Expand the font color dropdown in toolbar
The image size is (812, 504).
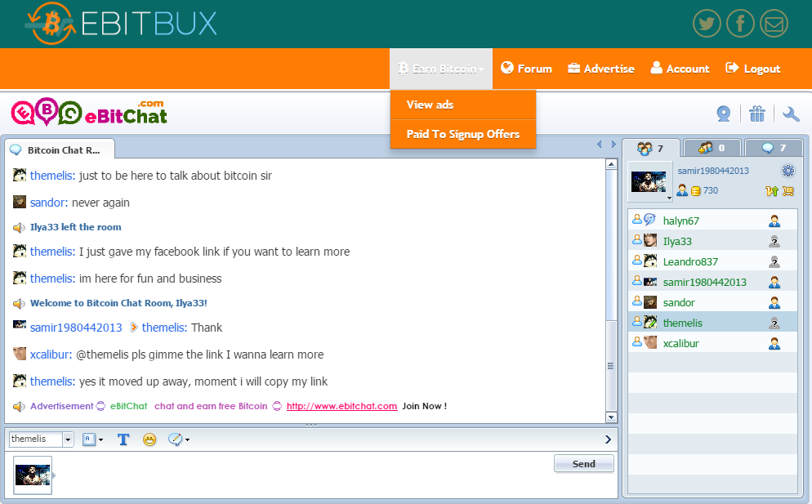click(x=100, y=439)
